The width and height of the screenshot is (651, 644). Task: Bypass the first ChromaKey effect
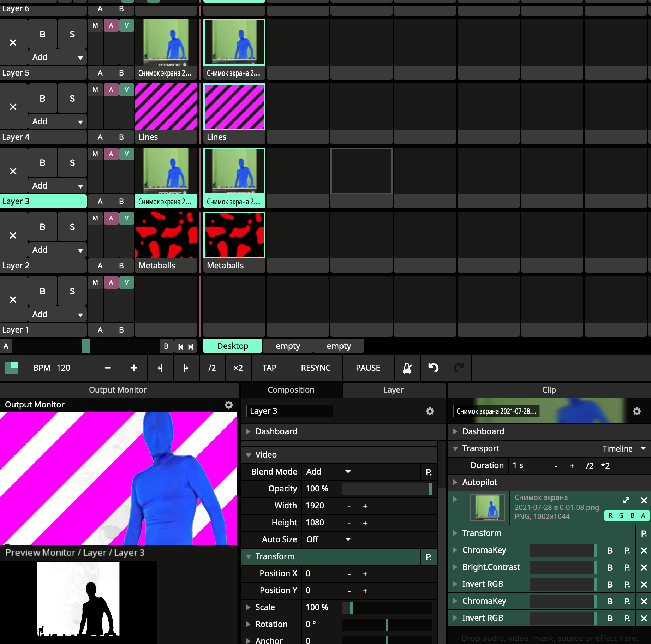(610, 550)
